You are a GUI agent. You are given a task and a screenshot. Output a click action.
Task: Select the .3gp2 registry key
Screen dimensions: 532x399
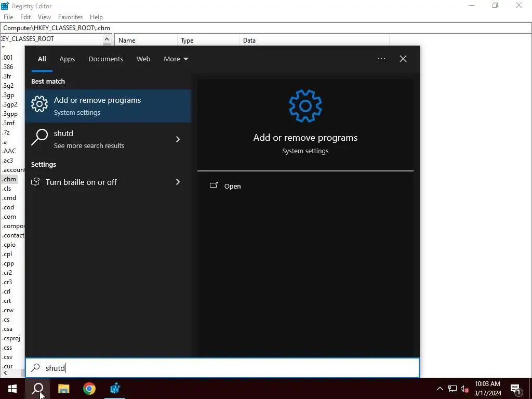click(9, 104)
